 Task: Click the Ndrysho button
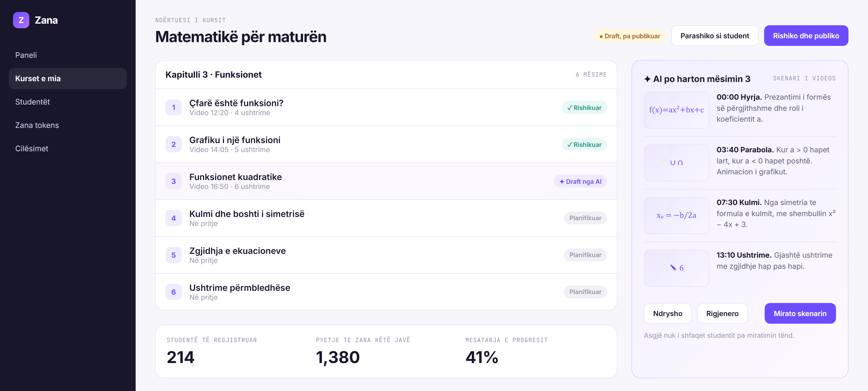668,313
